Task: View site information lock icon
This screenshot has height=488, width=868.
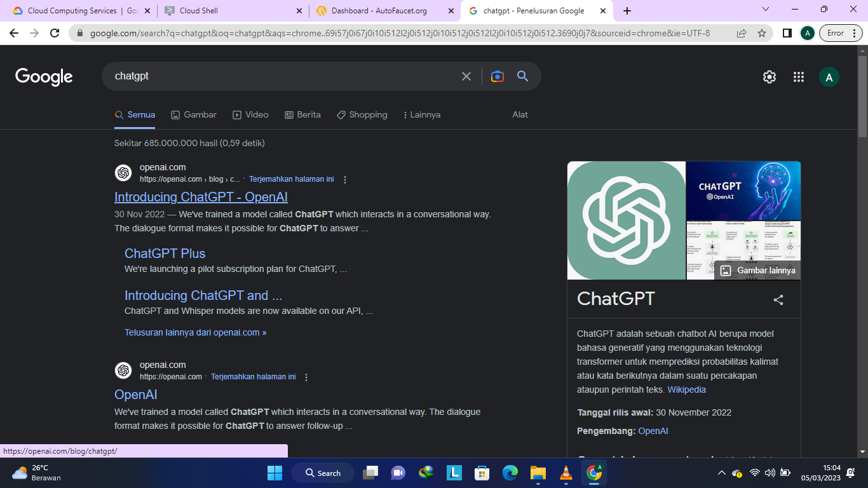Action: [79, 33]
